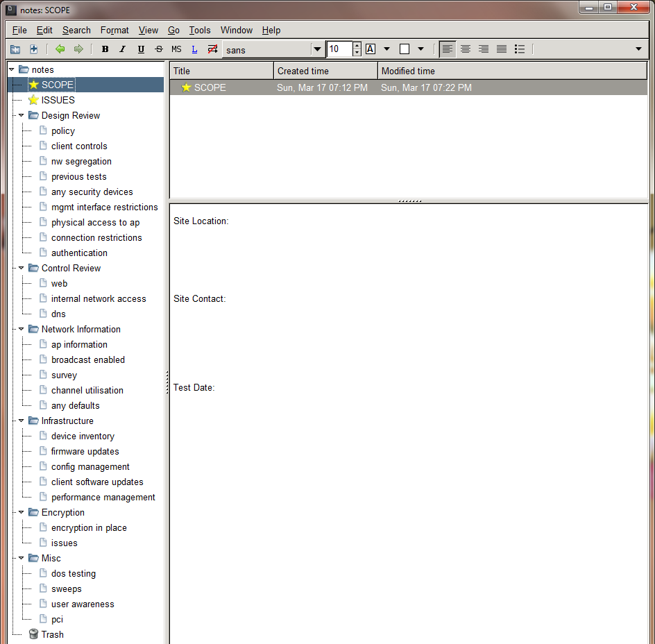The image size is (655, 644).
Task: Open the File menu
Action: tap(19, 31)
